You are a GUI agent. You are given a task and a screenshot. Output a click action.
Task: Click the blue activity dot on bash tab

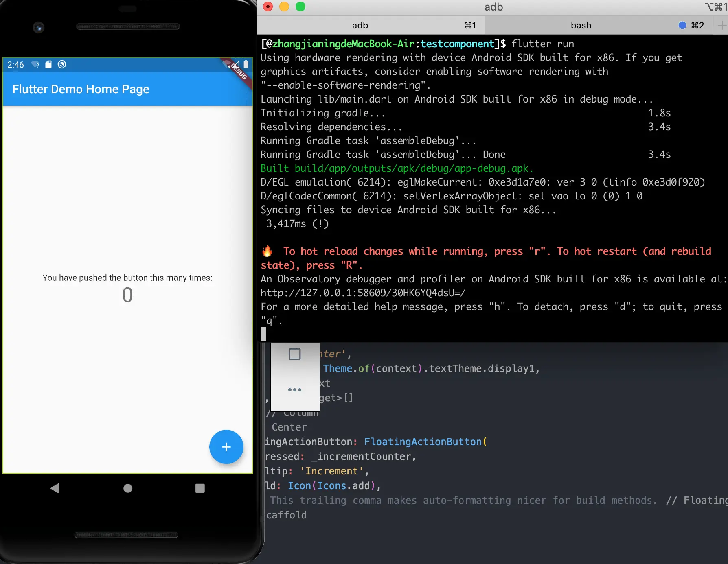682,25
